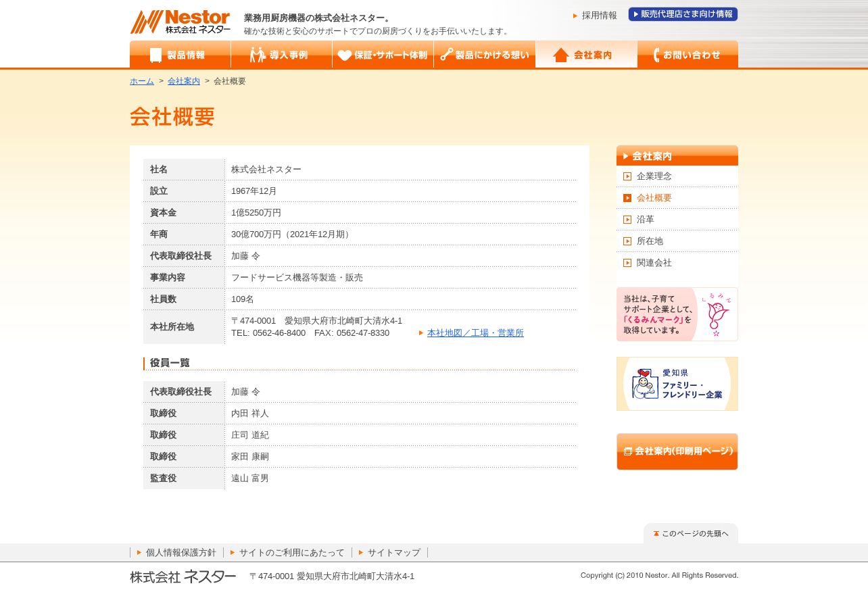This screenshot has width=868, height=594.
Task: Click the wrench icon in 製品にかける想い tab
Action: pos(446,55)
